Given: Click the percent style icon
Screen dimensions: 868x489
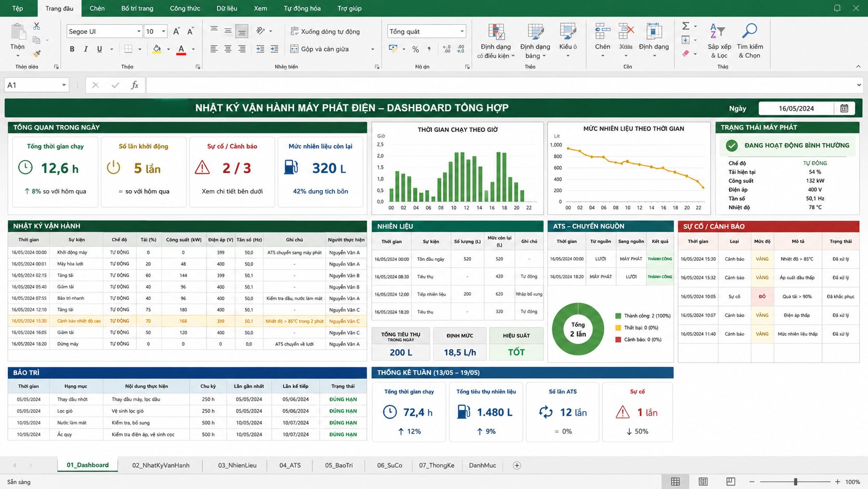Looking at the screenshot, I should 415,49.
